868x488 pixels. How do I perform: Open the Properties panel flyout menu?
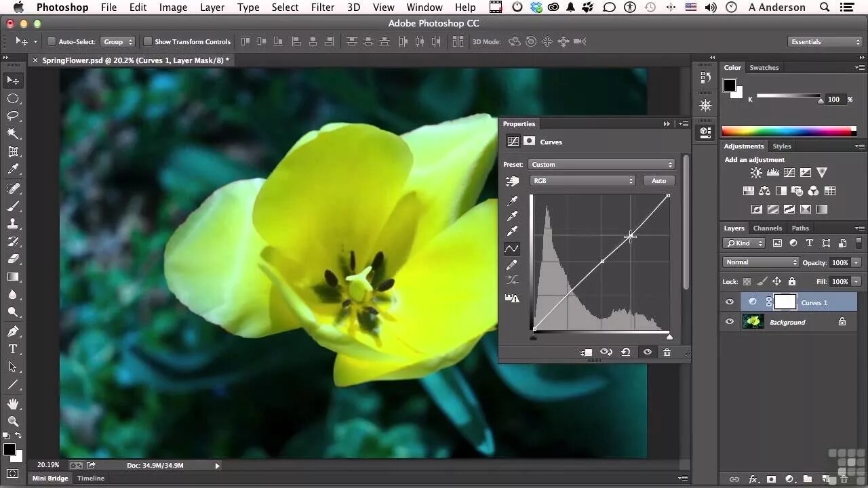pos(684,124)
